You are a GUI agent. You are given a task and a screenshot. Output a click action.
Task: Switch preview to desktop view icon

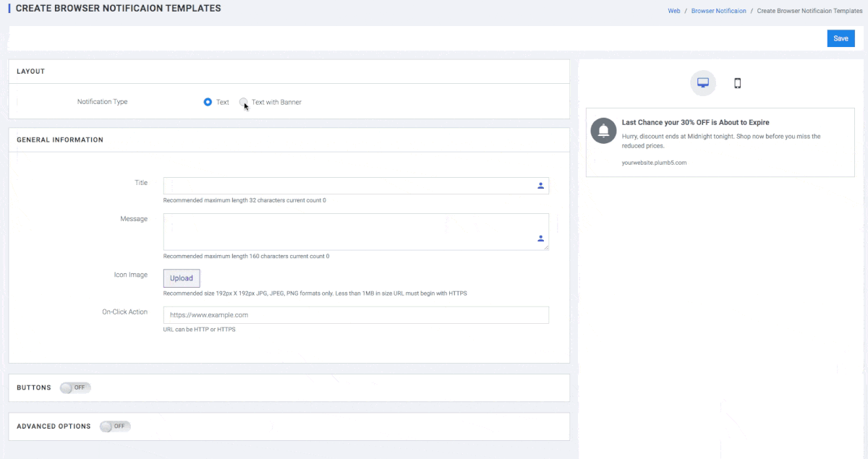pos(702,83)
